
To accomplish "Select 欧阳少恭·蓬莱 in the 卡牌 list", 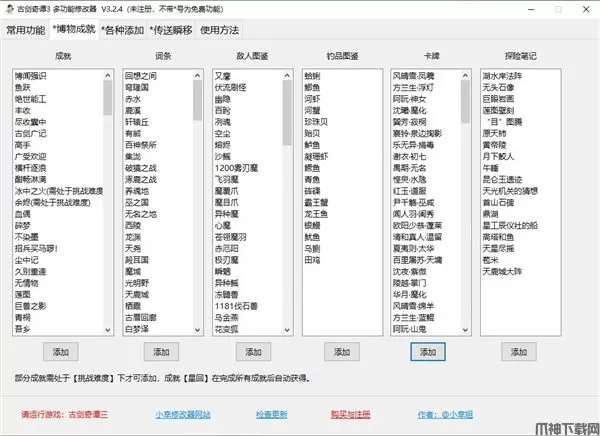I will (x=417, y=225).
